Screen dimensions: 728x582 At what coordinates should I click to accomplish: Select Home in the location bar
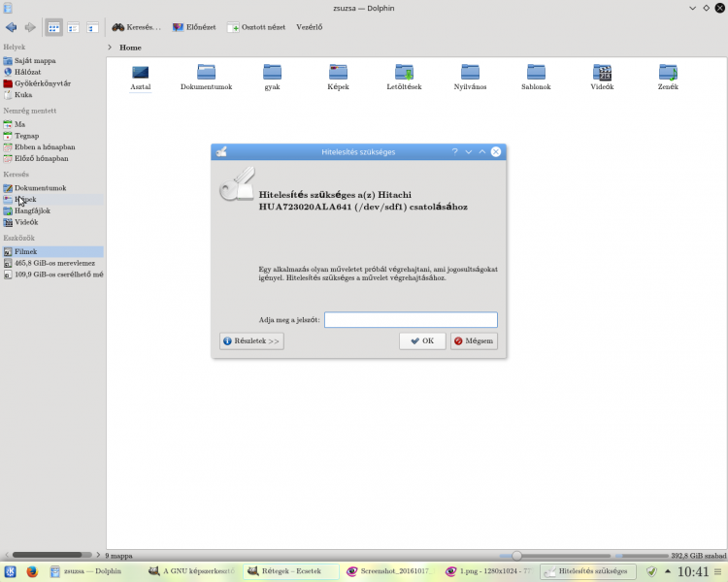click(130, 48)
